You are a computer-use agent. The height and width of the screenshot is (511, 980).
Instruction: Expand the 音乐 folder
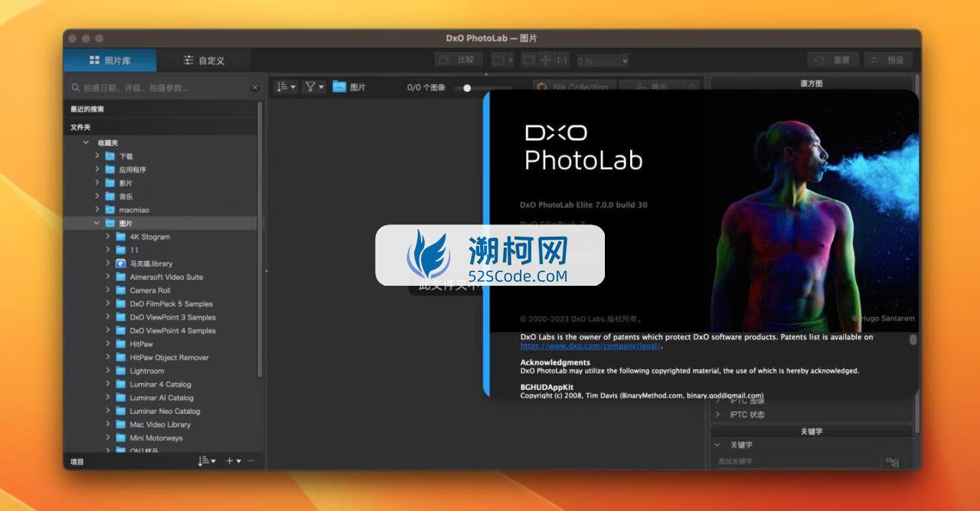tap(97, 196)
